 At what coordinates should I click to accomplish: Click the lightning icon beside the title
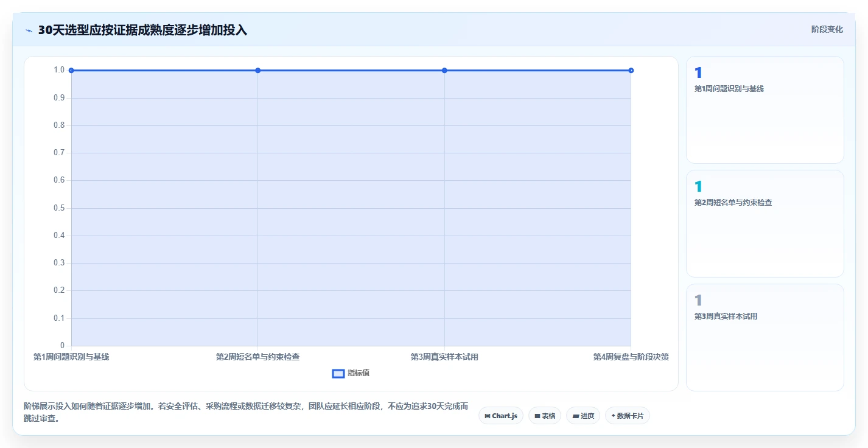(x=29, y=30)
